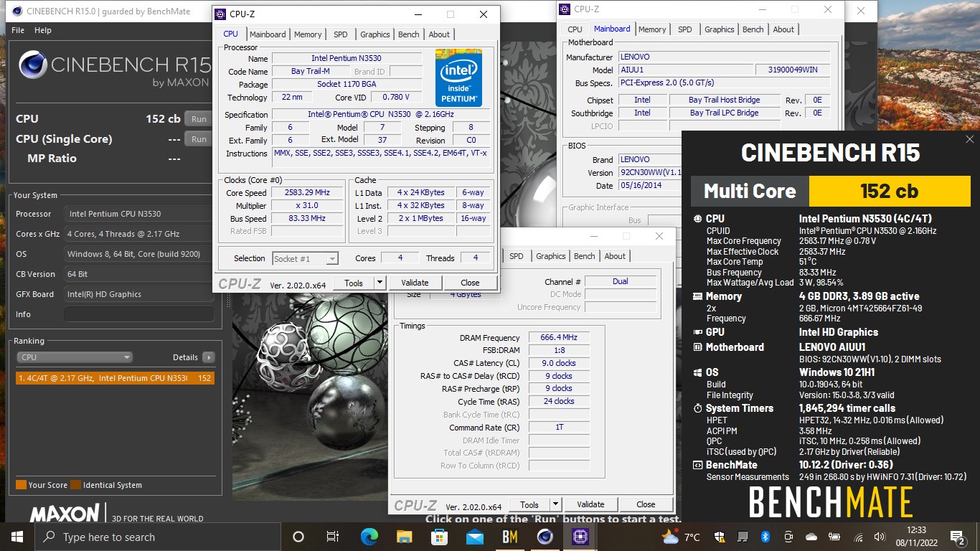
Task: Select SPD tab in Memory CPU-Z window
Action: 517,256
